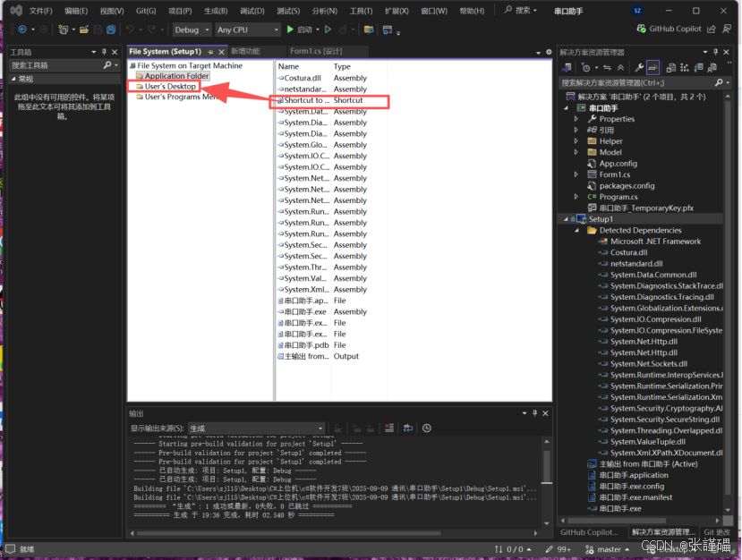Toggle pin on File System (Setup1) tab
The height and width of the screenshot is (560, 742).
[210, 52]
